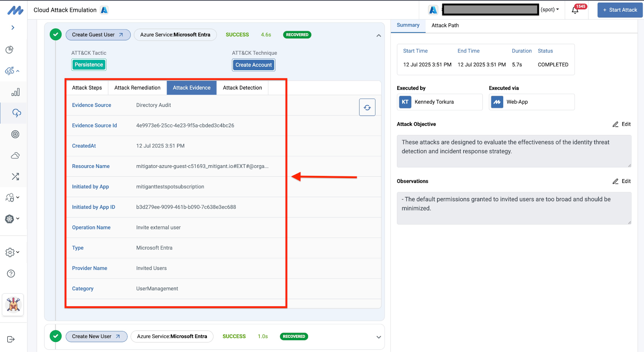The width and height of the screenshot is (644, 352).
Task: Open the help question mark icon
Action: (11, 274)
